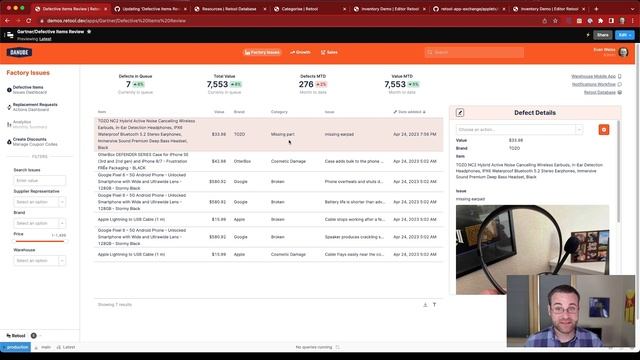Focus the Search Issues input field
The height and width of the screenshot is (360, 640).
(39, 180)
